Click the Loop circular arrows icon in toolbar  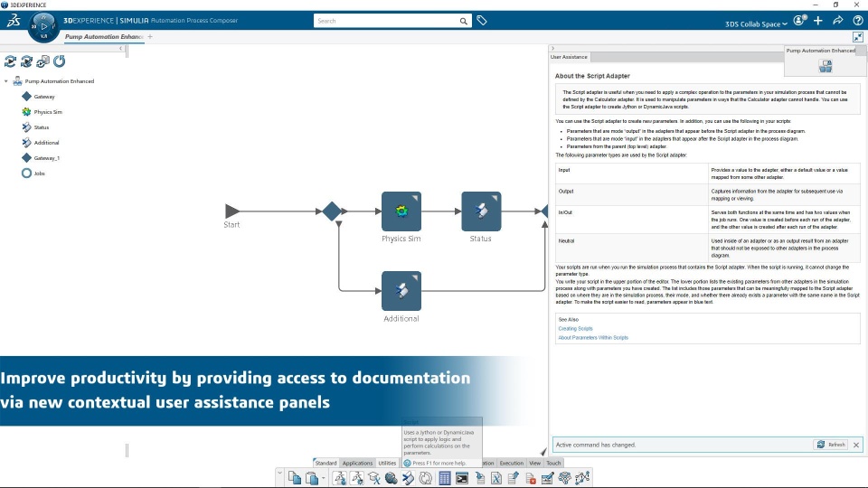pos(426,477)
